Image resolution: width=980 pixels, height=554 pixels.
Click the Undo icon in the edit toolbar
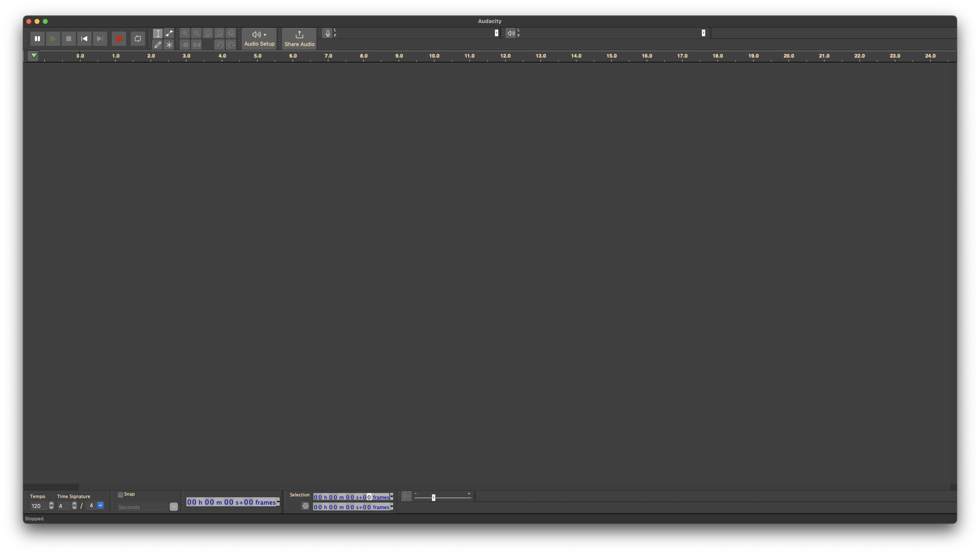click(x=220, y=44)
